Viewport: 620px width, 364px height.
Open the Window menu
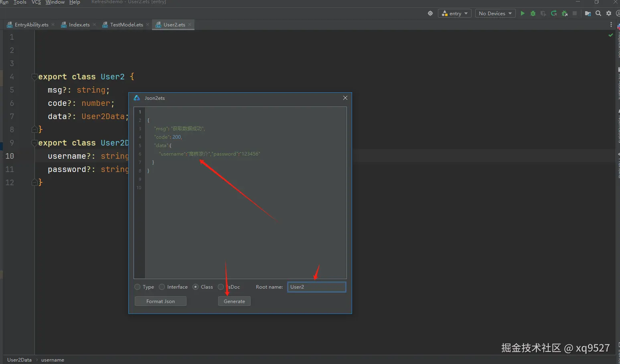[x=55, y=2]
